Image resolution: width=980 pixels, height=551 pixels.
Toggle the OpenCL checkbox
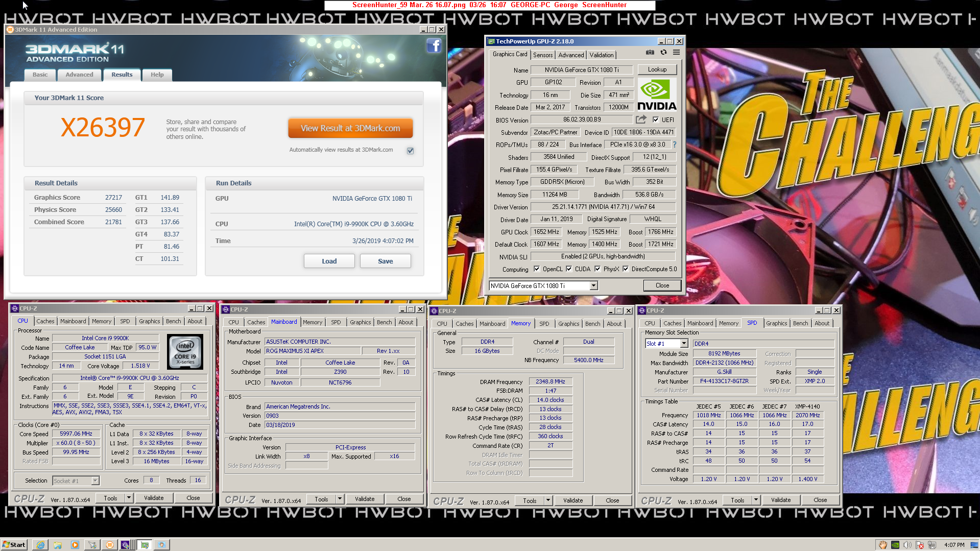[537, 269]
